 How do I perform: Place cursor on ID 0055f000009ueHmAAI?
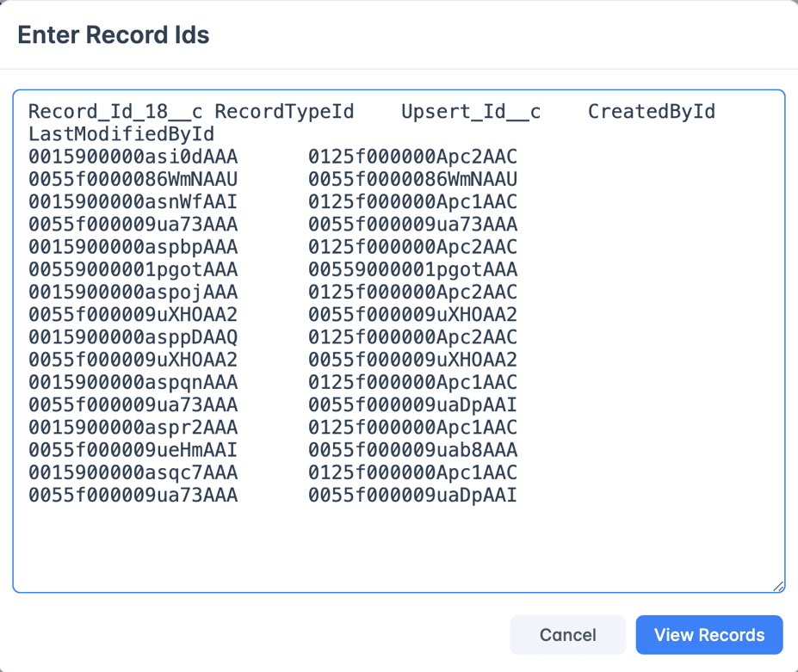point(133,450)
